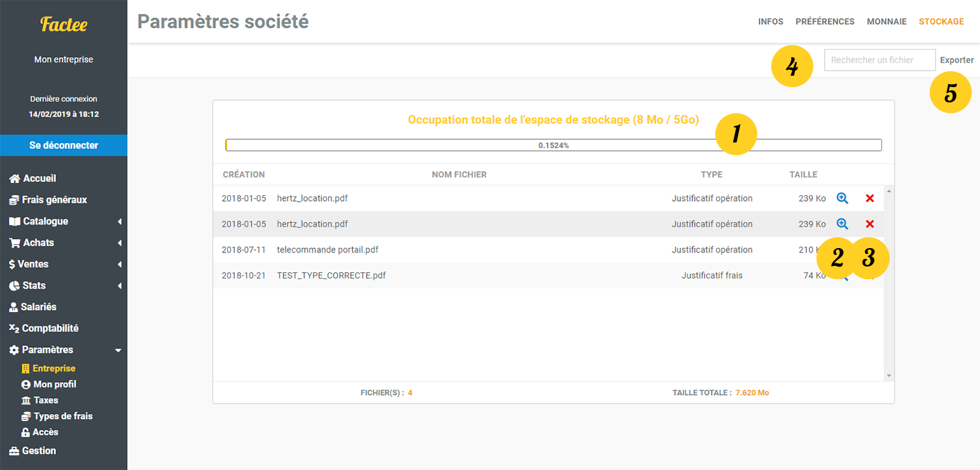
Task: Click the Taxes bank icon
Action: coord(25,401)
